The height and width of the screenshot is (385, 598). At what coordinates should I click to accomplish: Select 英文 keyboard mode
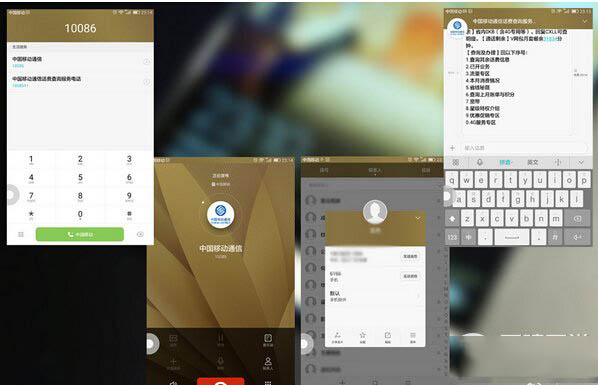(532, 162)
